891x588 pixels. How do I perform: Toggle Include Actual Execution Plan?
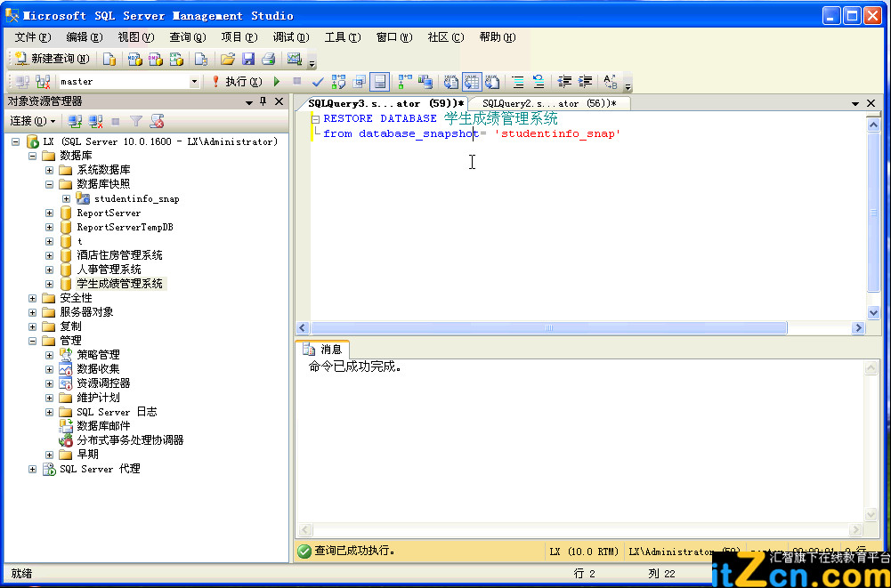[x=405, y=82]
